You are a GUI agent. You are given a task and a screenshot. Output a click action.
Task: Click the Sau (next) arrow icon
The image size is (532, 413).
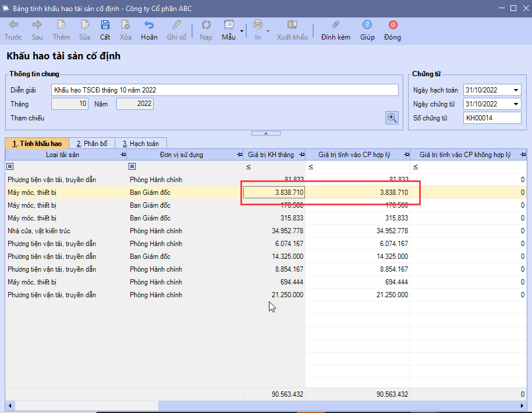pos(37,25)
